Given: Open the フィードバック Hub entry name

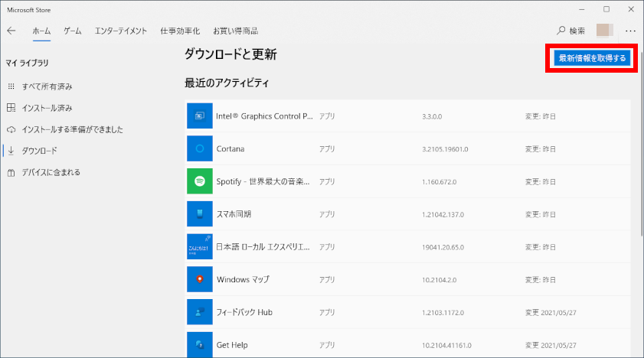Looking at the screenshot, I should click(x=244, y=312).
